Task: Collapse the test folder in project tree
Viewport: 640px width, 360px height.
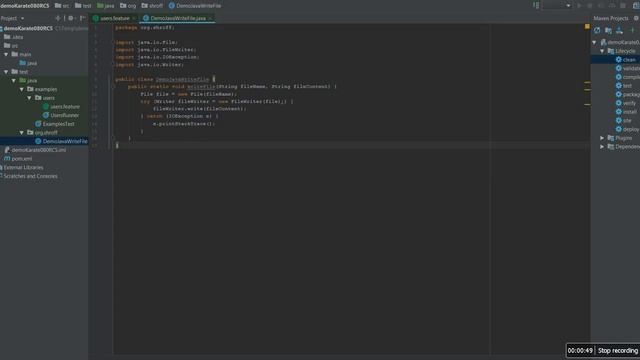Action: 6,72
